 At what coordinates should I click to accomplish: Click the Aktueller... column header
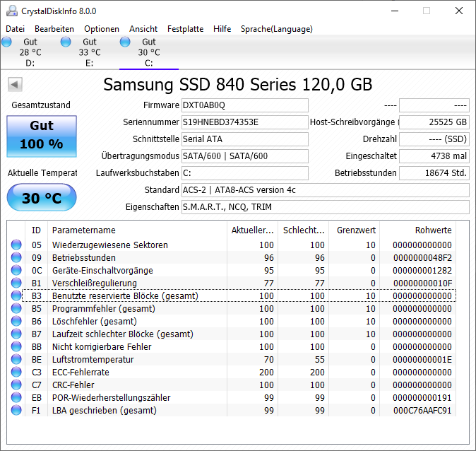click(x=252, y=230)
